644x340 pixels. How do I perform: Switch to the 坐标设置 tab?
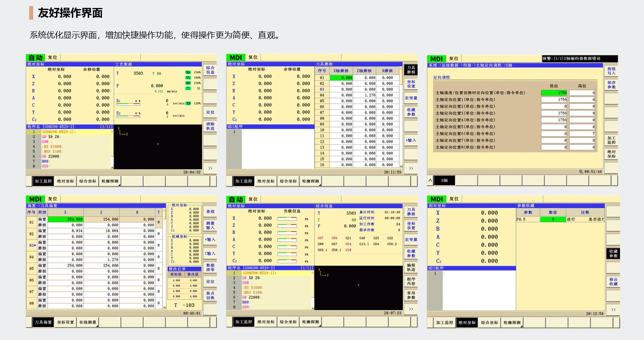point(65,322)
